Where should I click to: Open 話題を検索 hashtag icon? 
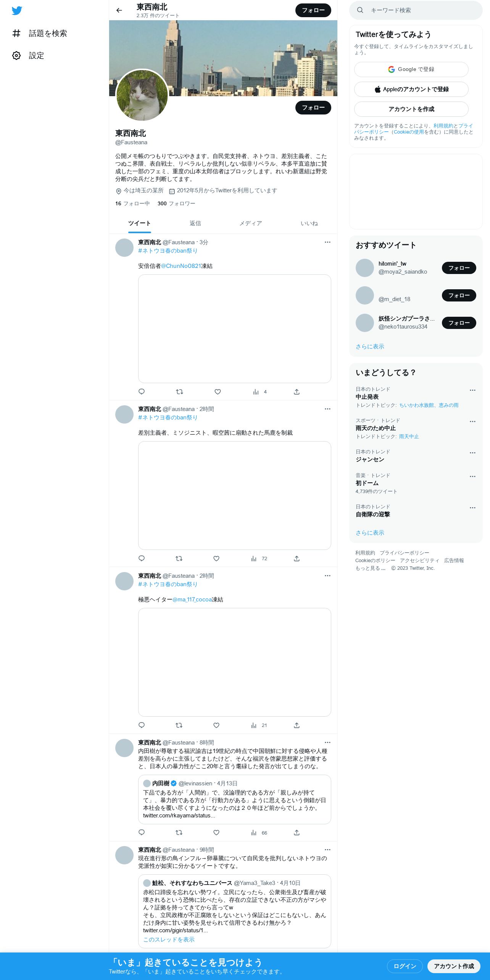(x=16, y=33)
